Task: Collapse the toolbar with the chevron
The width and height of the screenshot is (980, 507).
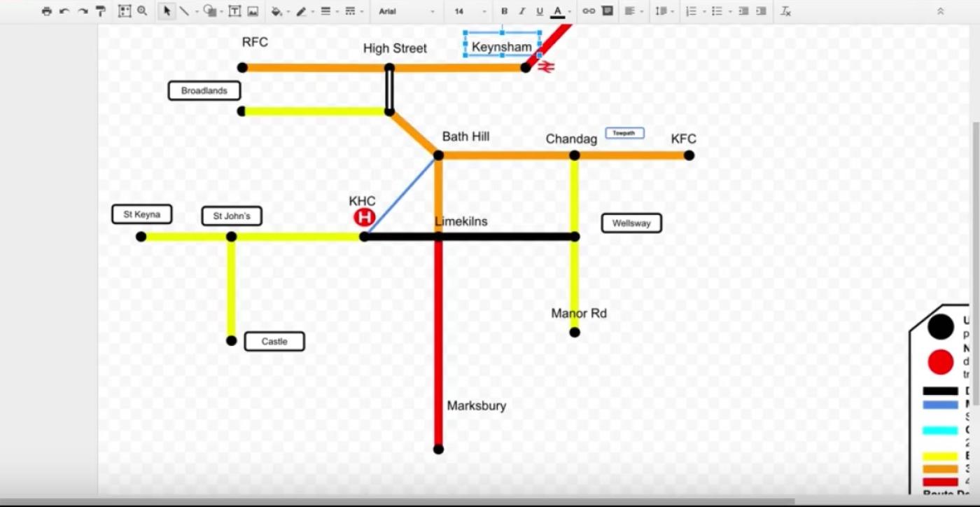Action: tap(940, 11)
